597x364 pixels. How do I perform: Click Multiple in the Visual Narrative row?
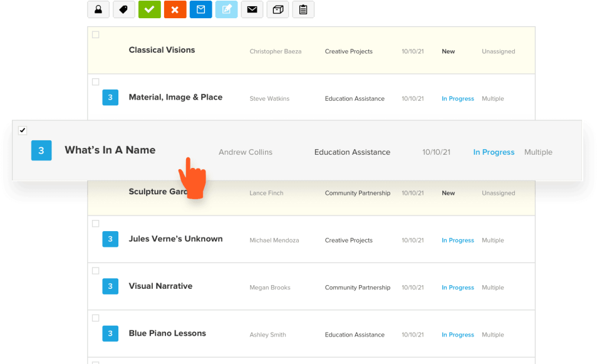pos(492,288)
